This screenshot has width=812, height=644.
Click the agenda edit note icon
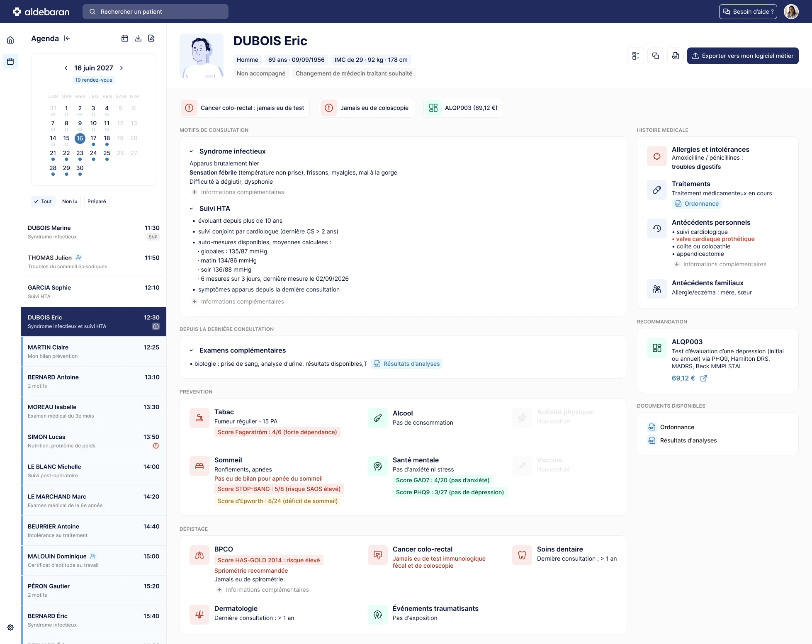(151, 38)
